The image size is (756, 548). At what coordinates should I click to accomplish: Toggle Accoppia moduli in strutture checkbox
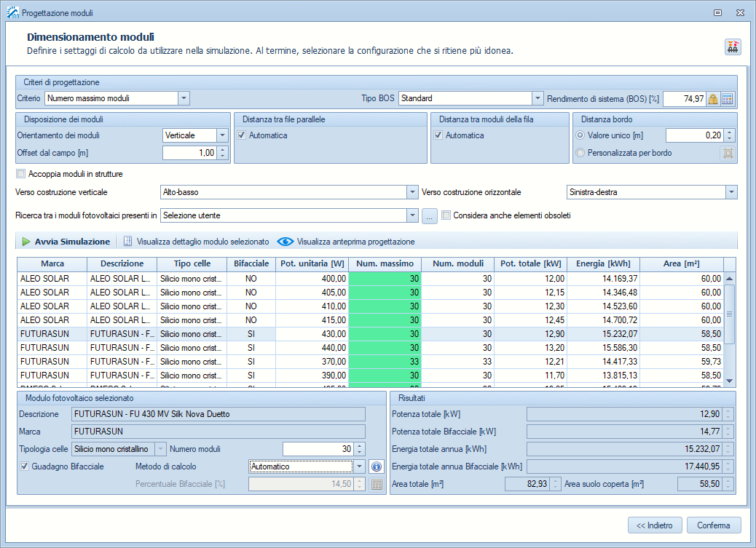pos(21,174)
